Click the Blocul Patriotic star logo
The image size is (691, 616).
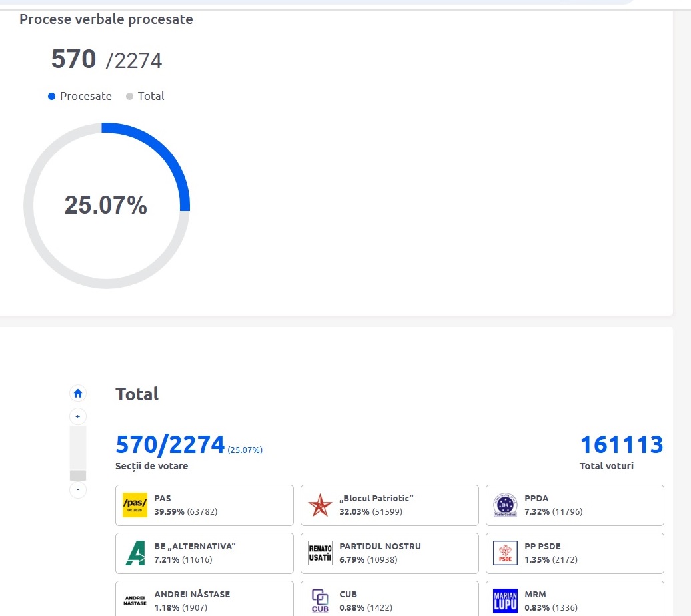point(320,505)
